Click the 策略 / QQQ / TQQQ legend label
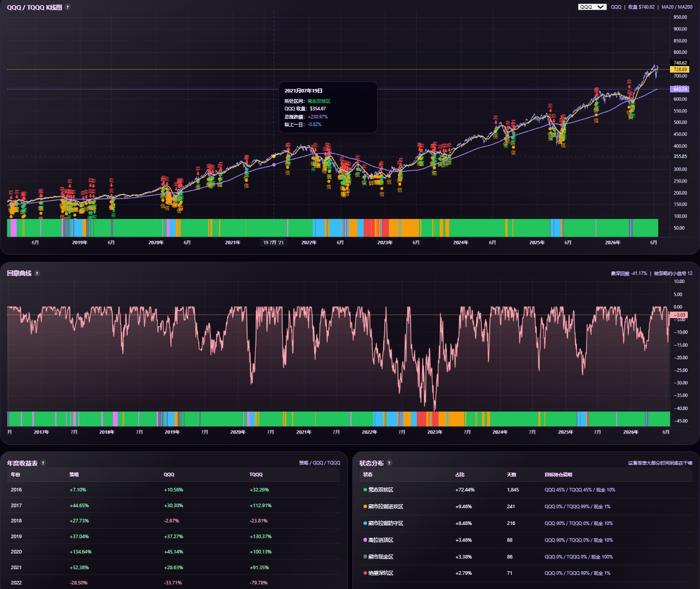 [320, 463]
